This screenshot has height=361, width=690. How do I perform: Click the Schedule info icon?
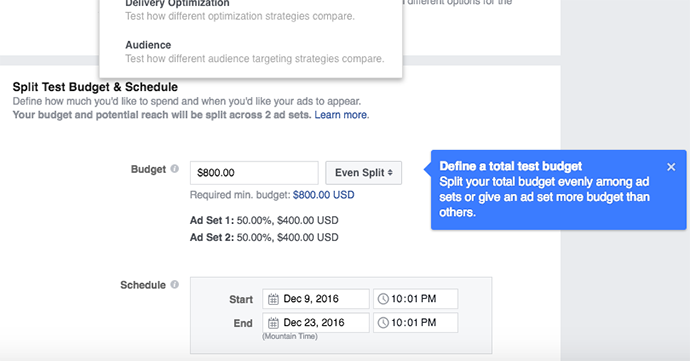tap(175, 284)
